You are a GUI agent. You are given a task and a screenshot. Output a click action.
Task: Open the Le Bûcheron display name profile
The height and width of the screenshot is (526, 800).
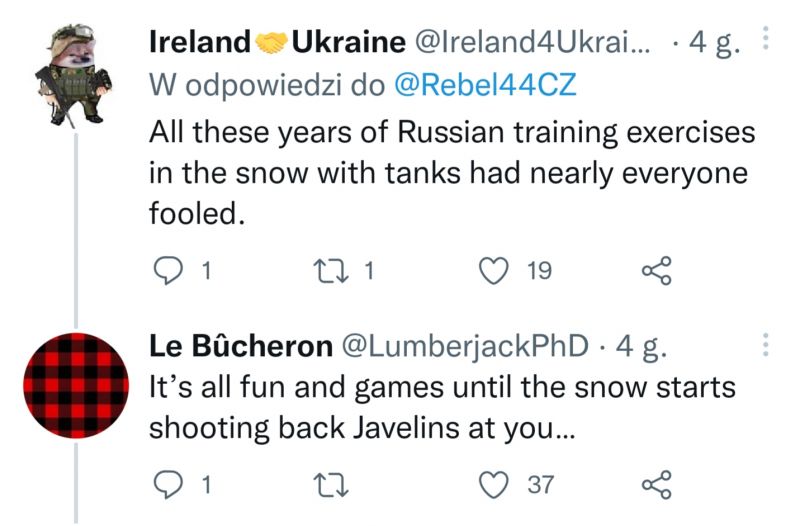(x=241, y=346)
